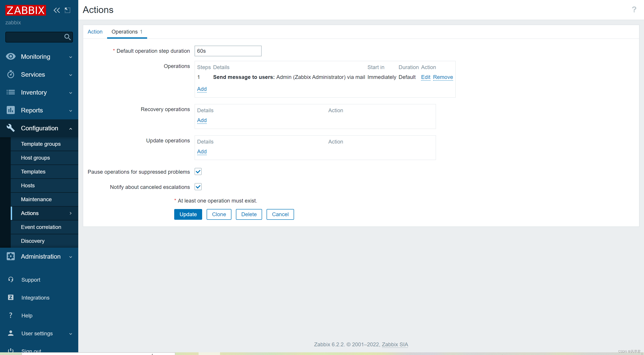Click the kiosk mode fullscreen icon
644x355 pixels.
pyautogui.click(x=68, y=10)
